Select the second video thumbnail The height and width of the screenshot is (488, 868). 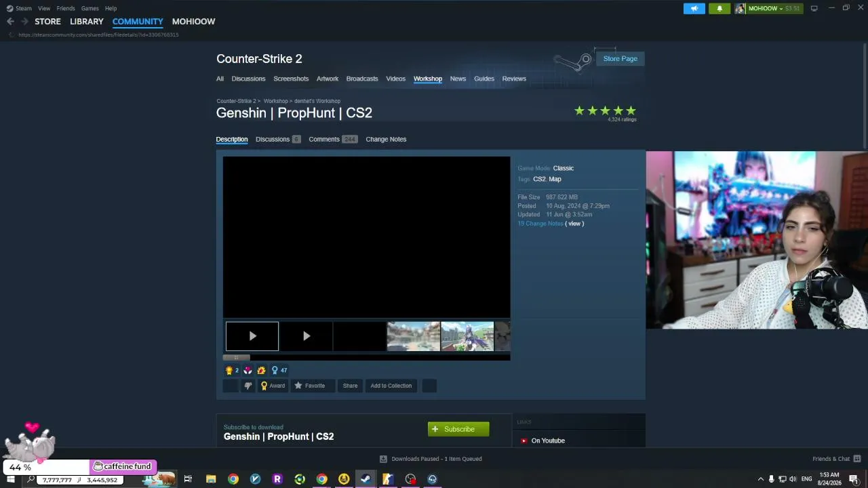tap(306, 336)
